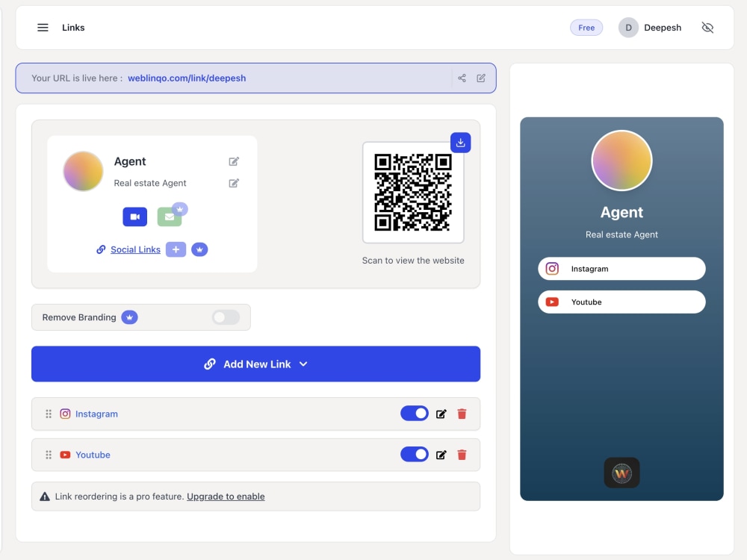The width and height of the screenshot is (747, 560).
Task: Edit the Youtube link
Action: click(441, 455)
